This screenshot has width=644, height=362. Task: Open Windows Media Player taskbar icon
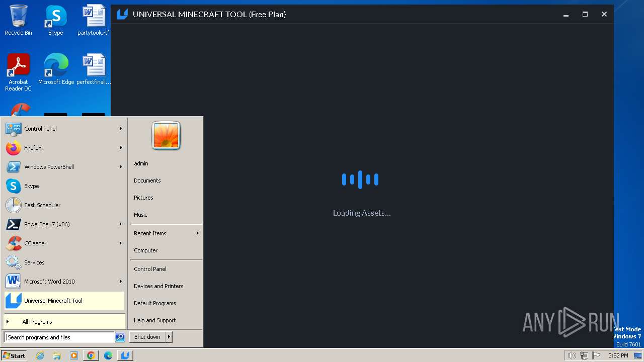74,355
